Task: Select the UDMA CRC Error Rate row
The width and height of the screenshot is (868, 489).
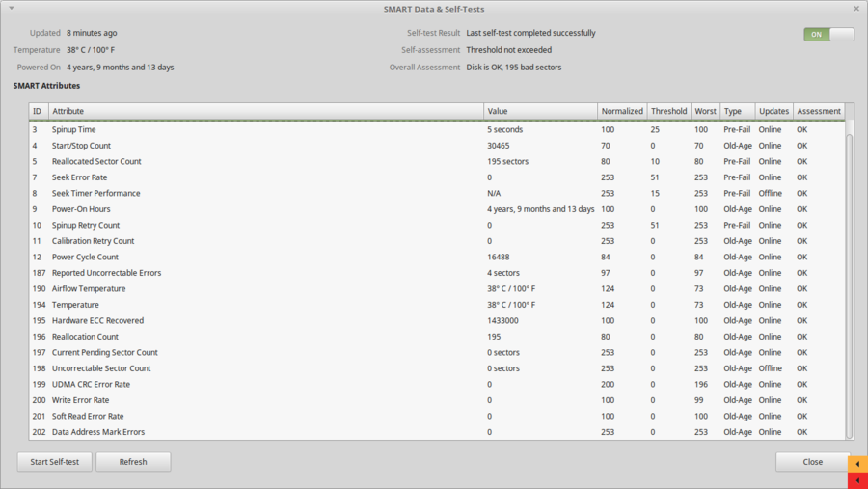Action: pos(437,384)
